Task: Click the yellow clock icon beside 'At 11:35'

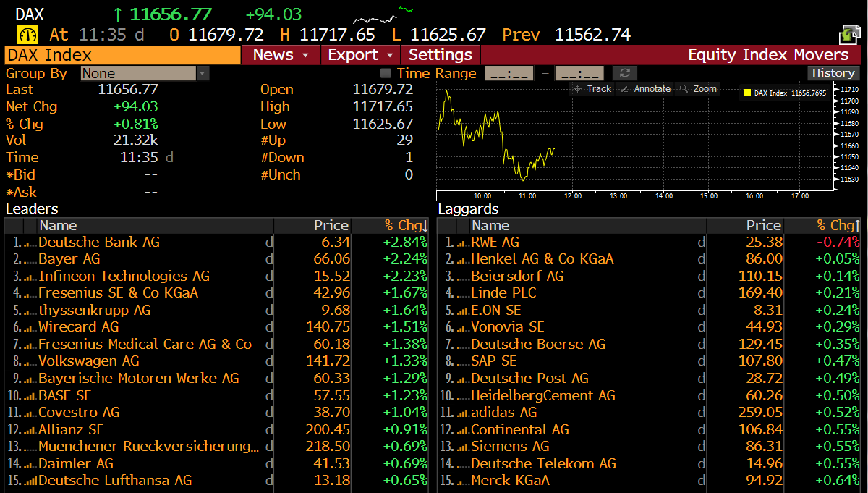Action: click(x=28, y=34)
